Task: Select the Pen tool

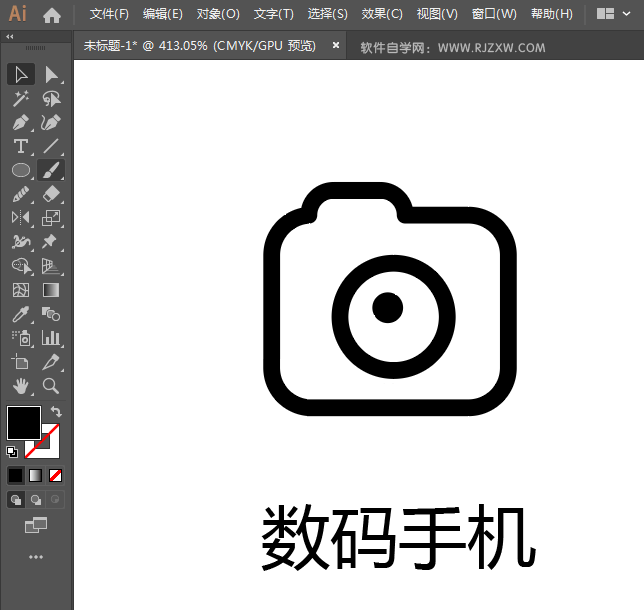Action: pos(20,122)
